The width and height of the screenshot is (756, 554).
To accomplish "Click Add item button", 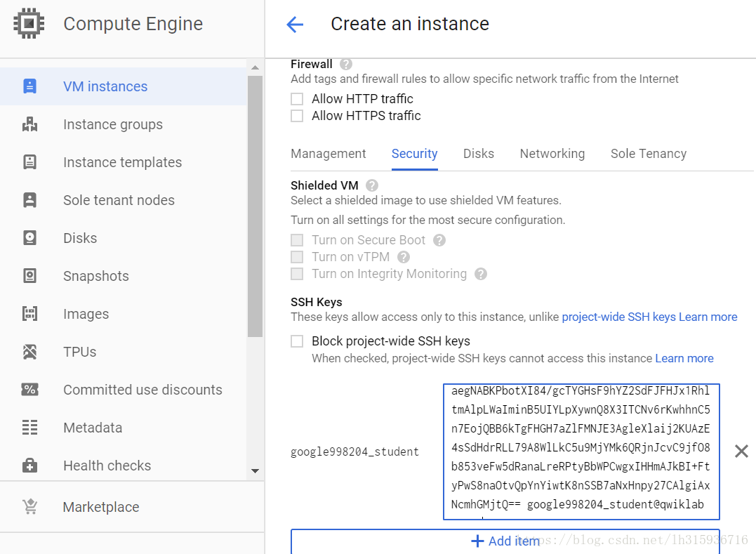I will click(x=505, y=541).
